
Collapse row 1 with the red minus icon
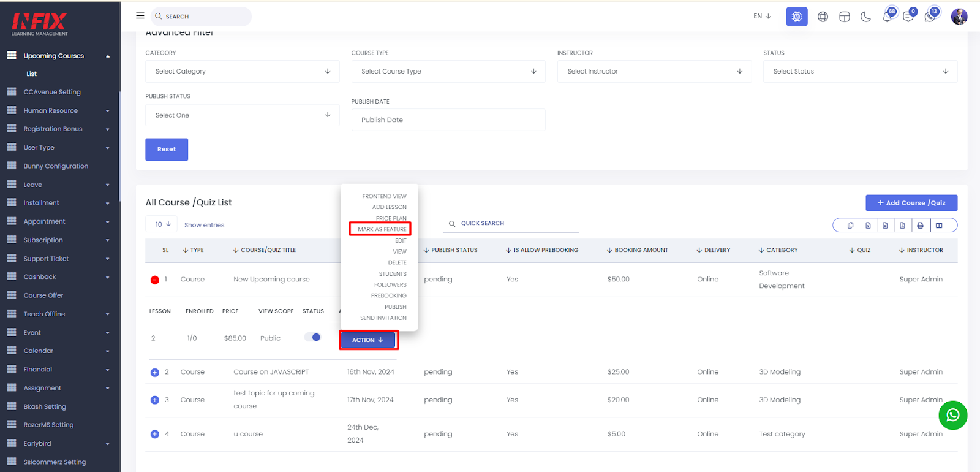point(155,280)
